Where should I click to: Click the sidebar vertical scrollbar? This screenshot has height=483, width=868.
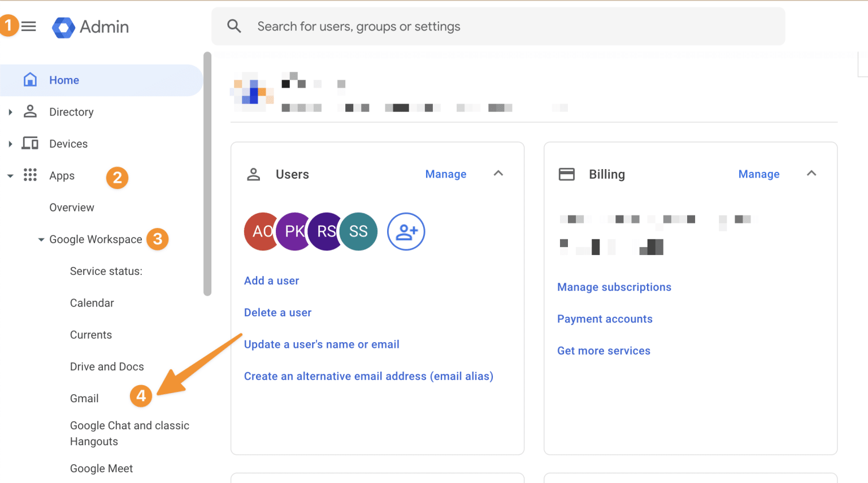click(x=207, y=174)
